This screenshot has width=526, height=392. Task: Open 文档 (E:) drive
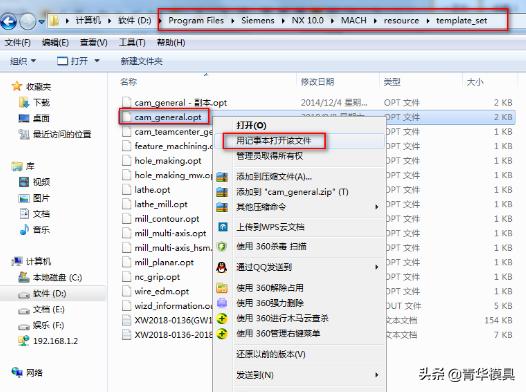[x=41, y=309]
